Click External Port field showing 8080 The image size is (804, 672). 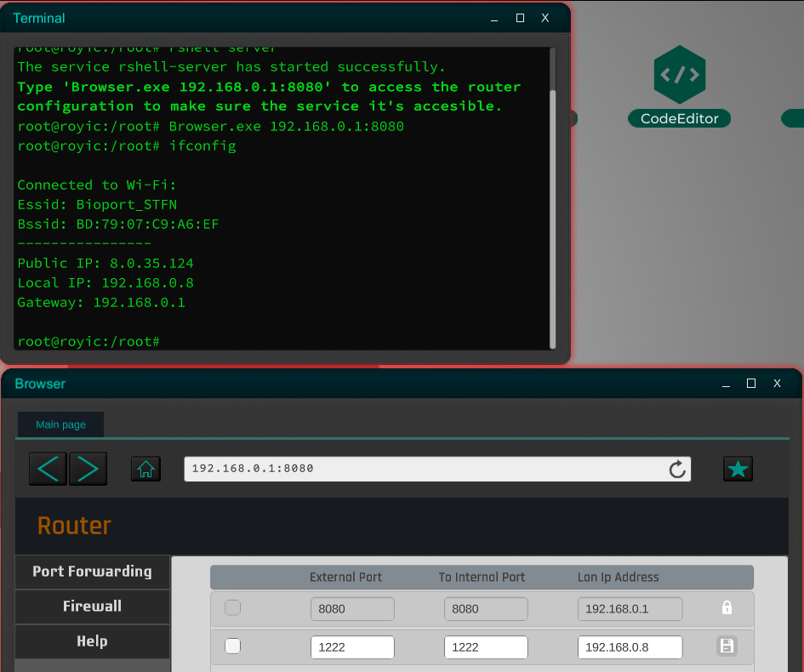tap(352, 609)
